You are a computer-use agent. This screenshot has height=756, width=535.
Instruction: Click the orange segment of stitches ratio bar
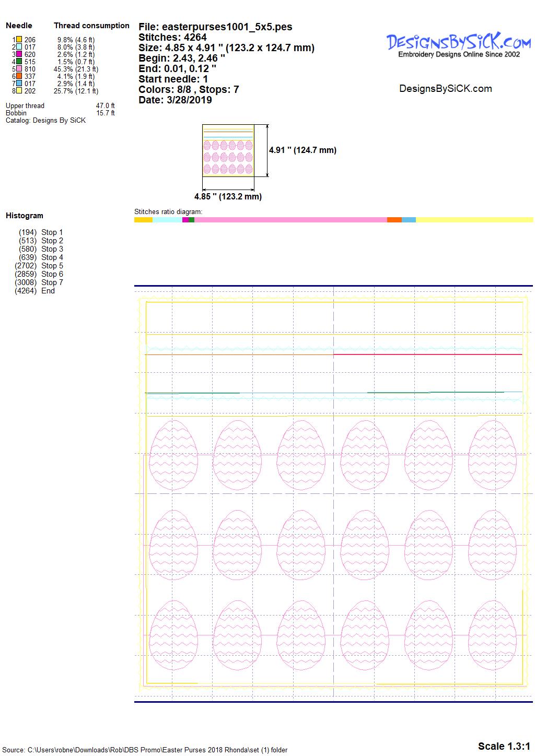394,220
